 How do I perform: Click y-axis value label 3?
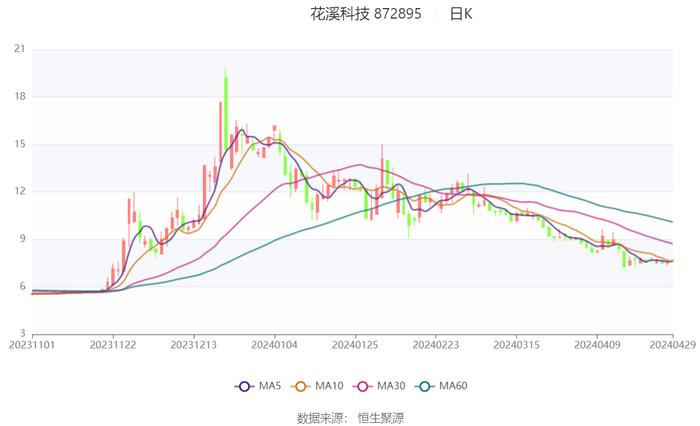[x=22, y=334]
